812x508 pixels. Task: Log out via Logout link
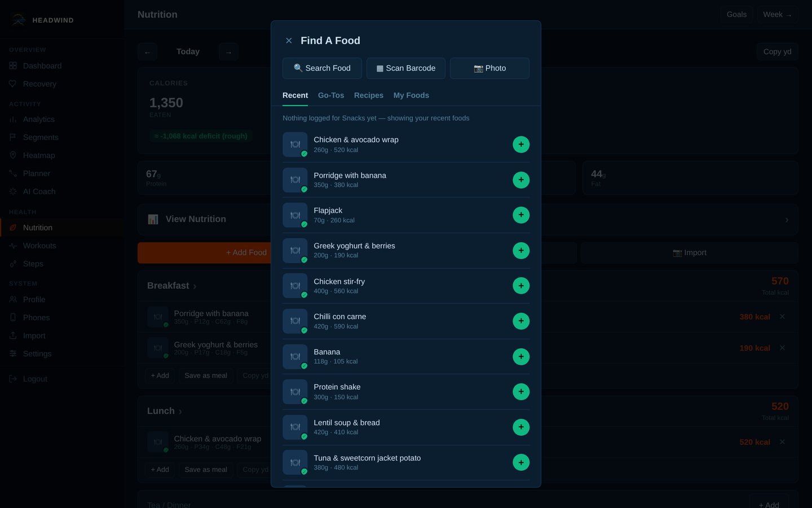pos(62,379)
